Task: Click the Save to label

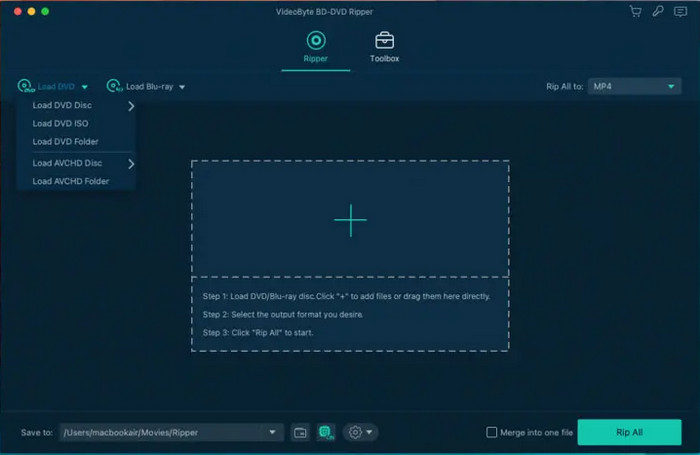Action: pyautogui.click(x=37, y=432)
